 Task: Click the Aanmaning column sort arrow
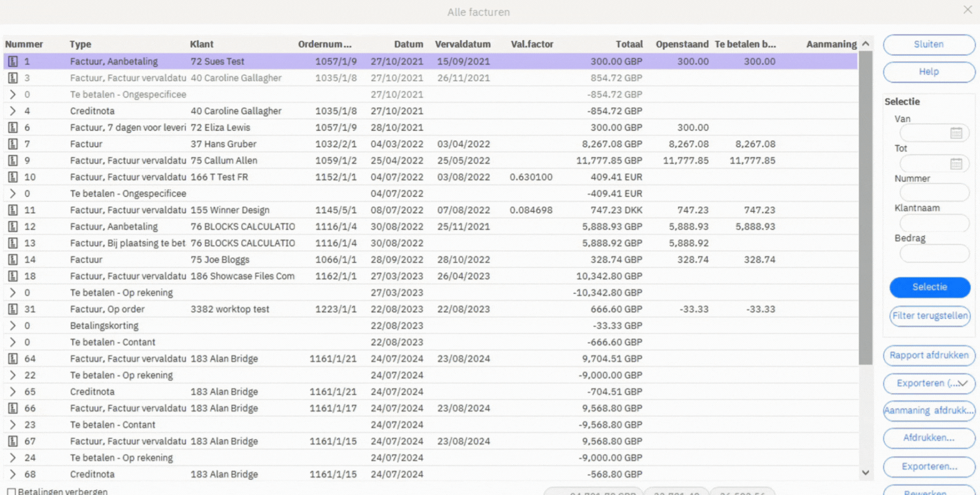coord(865,43)
